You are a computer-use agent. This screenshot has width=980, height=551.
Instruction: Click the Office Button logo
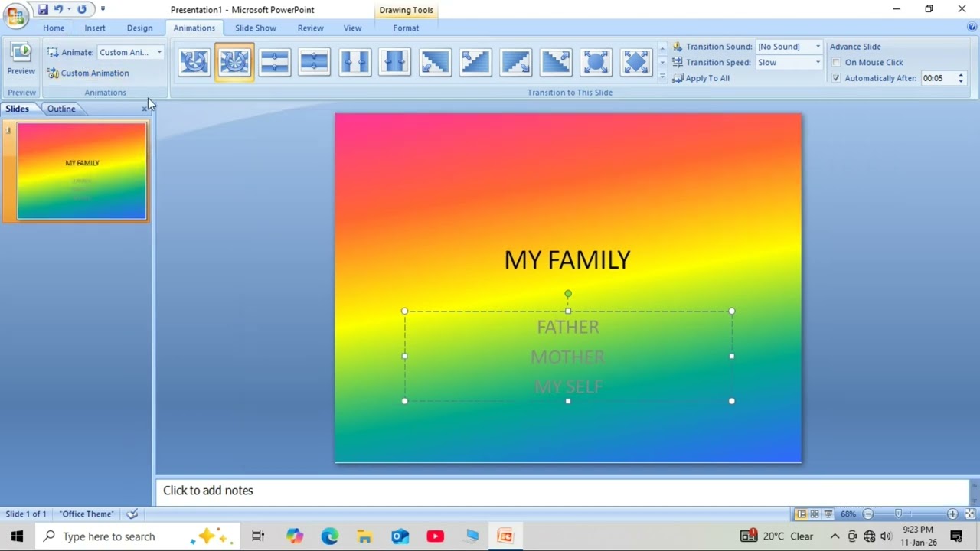[15, 15]
